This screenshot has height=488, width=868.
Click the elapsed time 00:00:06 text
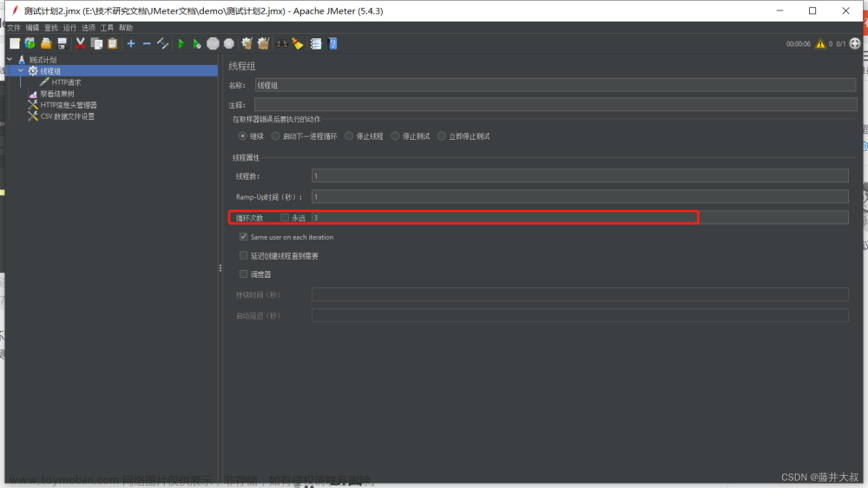[x=799, y=43]
